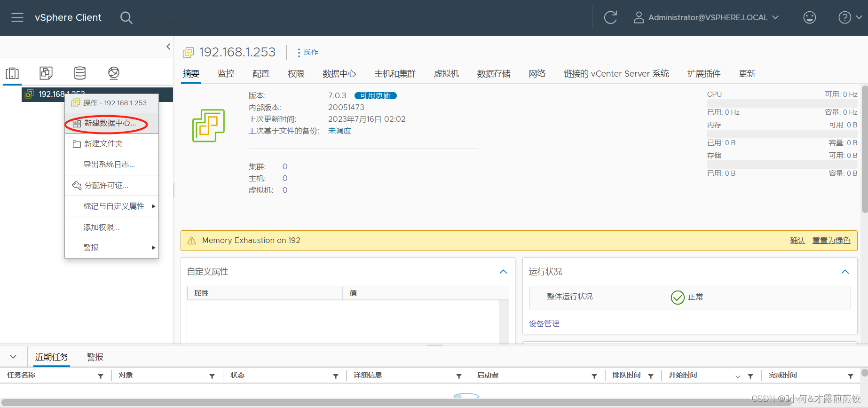This screenshot has height=408, width=868.
Task: Click the 值 column header
Action: pyautogui.click(x=426, y=293)
